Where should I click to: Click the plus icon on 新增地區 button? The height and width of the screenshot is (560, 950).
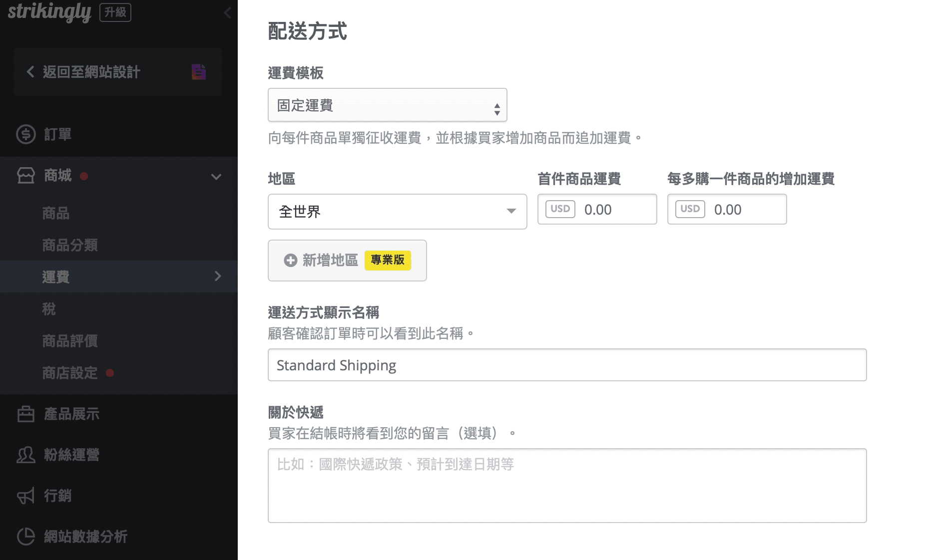click(289, 260)
